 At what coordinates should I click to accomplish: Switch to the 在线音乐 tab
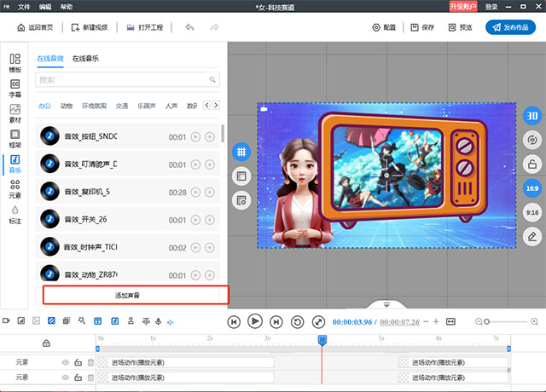click(85, 59)
